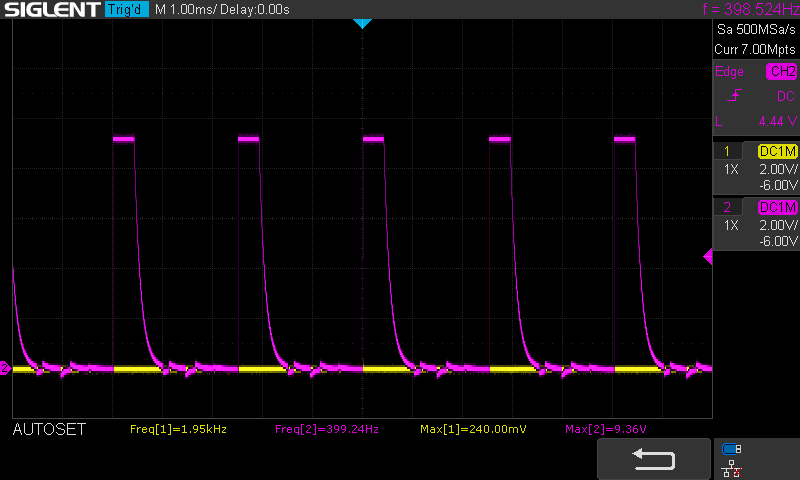Click the rising edge slope icon
Viewport: 800px width, 480px height.
click(734, 95)
